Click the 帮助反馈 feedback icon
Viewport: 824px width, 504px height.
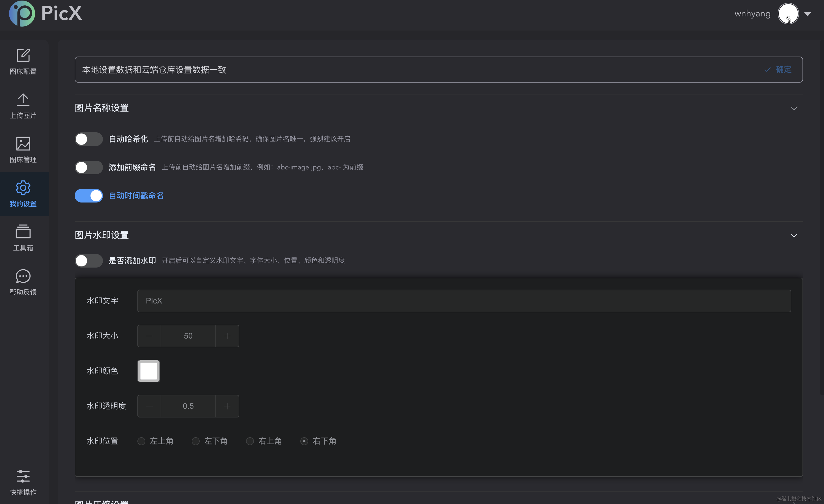(x=23, y=282)
